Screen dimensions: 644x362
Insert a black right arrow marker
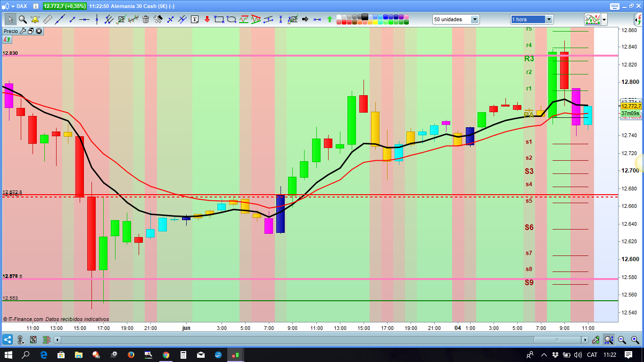(305, 19)
